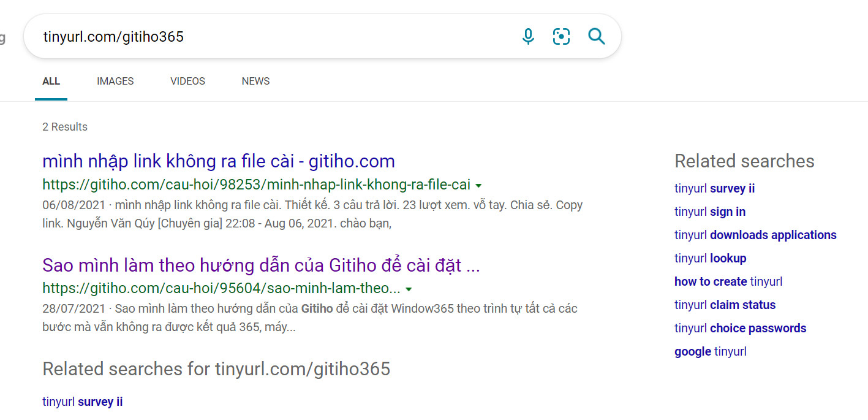Click related search 'tinyurl claim status'
868x420 pixels.
coord(725,305)
